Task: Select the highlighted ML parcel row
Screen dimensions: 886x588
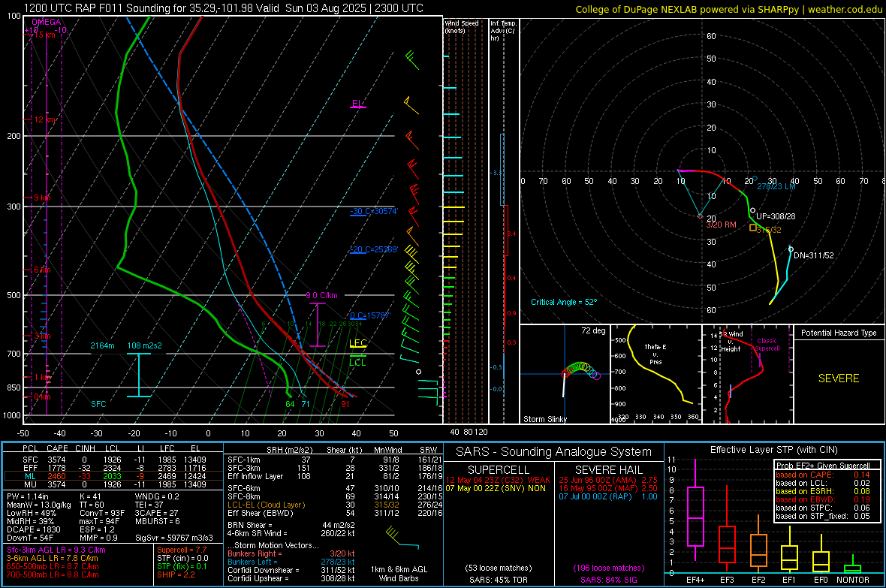Action: (113, 476)
